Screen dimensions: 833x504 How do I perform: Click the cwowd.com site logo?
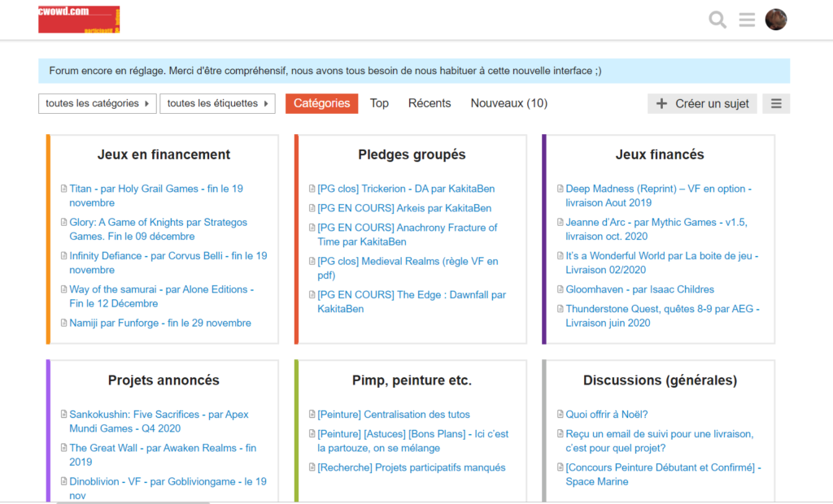(x=79, y=20)
